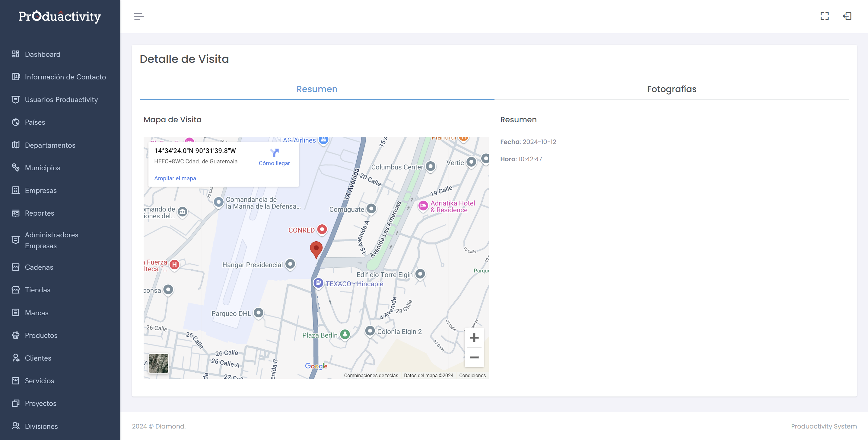Toggle the sidebar hamburger menu

[139, 16]
